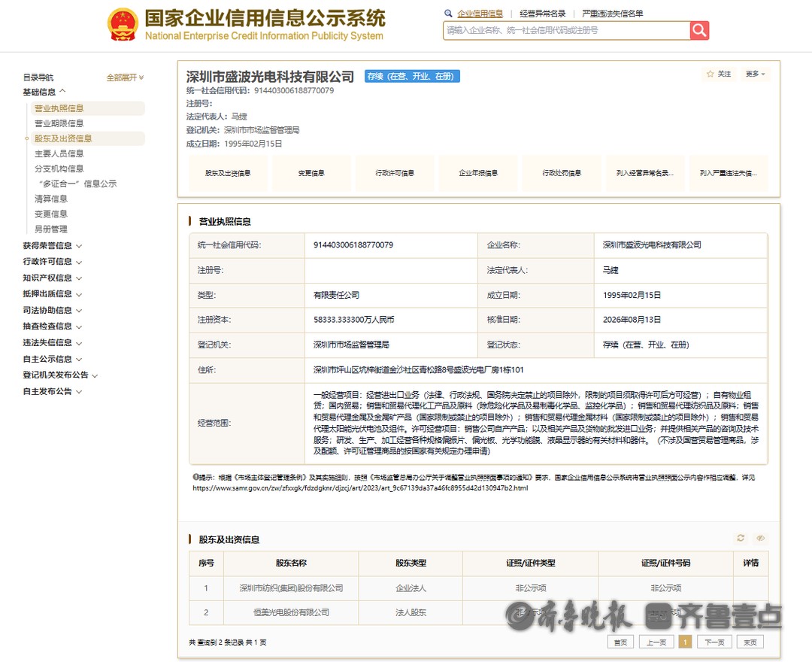Open the 列入经营异常名录 tab button
The height and width of the screenshot is (662, 812).
[x=645, y=173]
